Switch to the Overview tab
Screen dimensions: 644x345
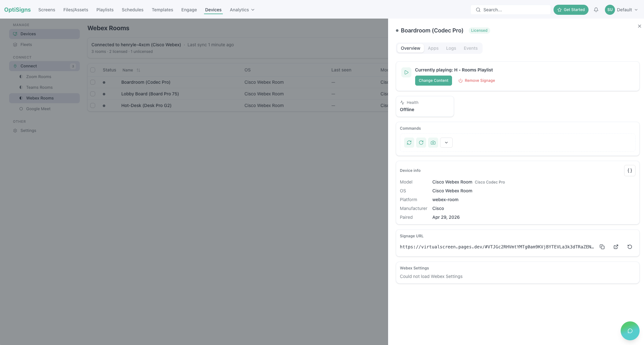pyautogui.click(x=410, y=48)
